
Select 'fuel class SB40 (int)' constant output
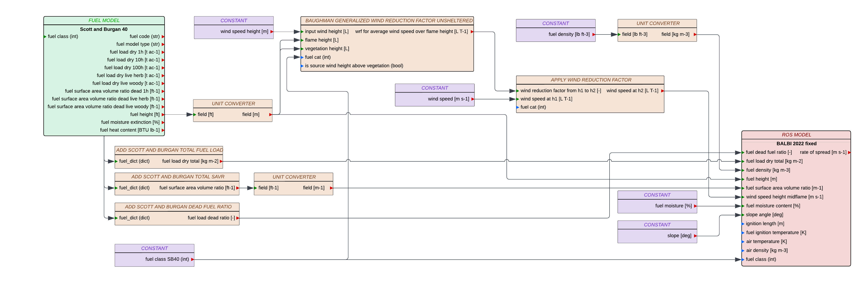click(167, 259)
